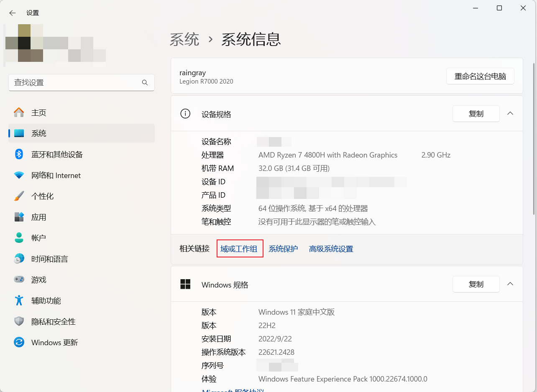Click the 产品 ID label
537x392 pixels.
(x=213, y=195)
